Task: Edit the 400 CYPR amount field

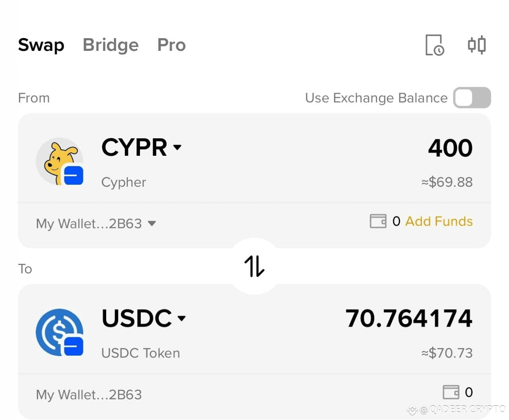Action: pos(450,148)
